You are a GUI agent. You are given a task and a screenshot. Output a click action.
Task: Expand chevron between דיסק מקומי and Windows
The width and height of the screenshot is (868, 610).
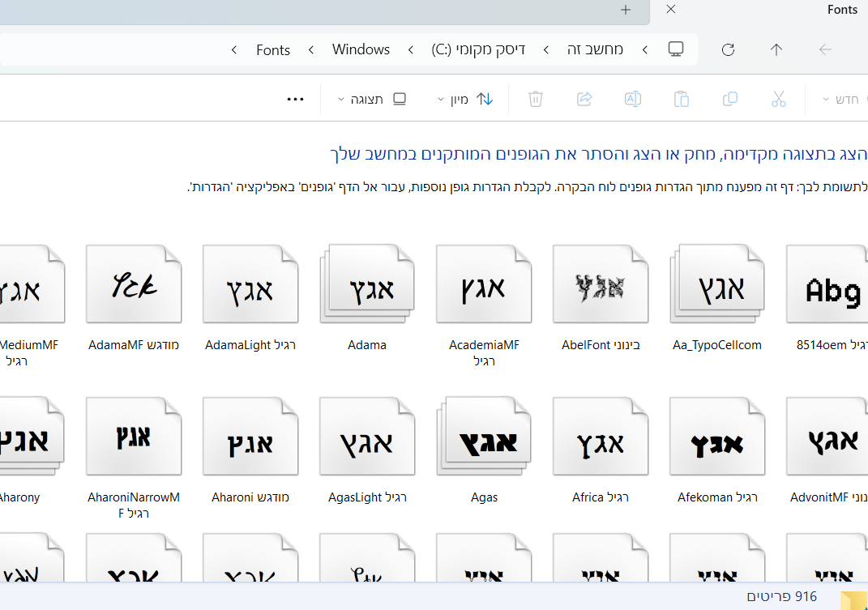click(x=411, y=49)
